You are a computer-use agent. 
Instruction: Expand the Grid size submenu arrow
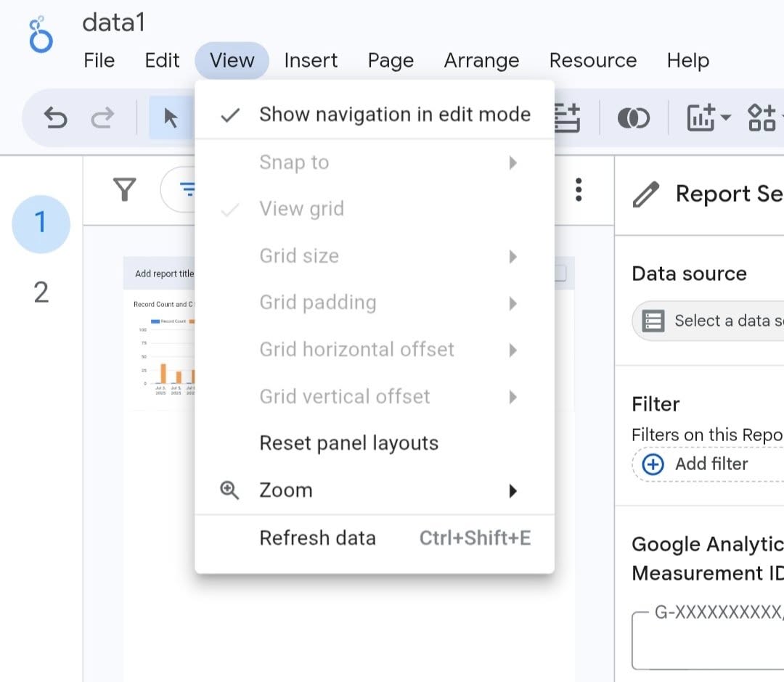pyautogui.click(x=513, y=256)
